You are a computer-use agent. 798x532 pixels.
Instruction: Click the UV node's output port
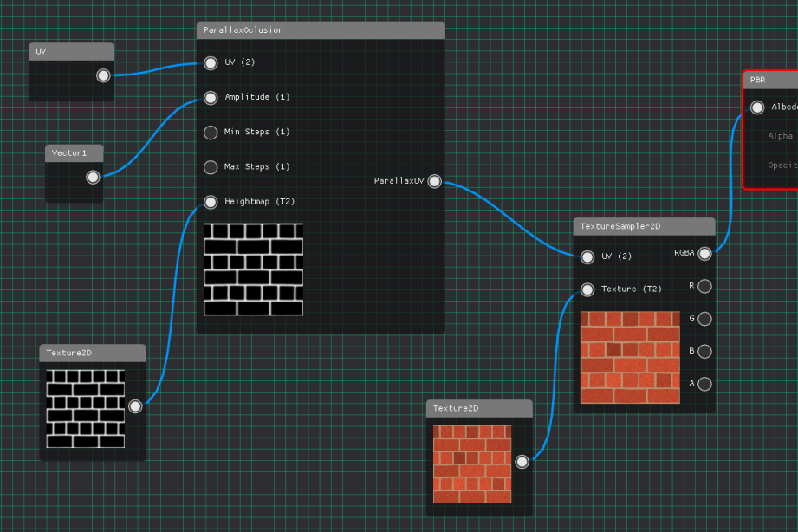(103, 75)
